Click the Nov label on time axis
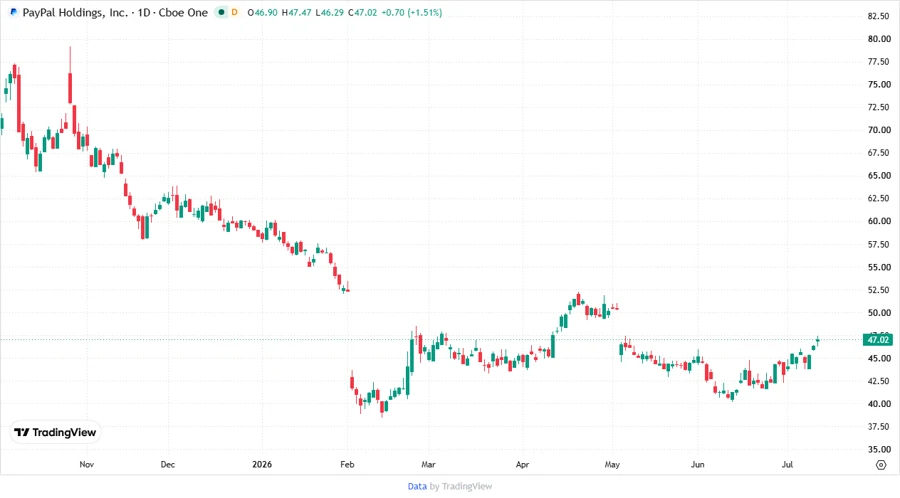The height and width of the screenshot is (498, 900). pos(87,464)
